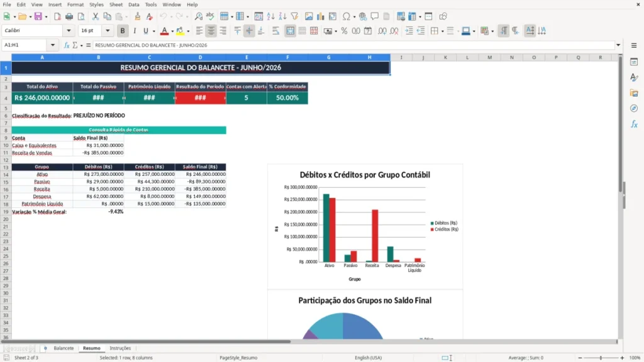
Task: Click the Select Function sigma button
Action: [x=75, y=45]
